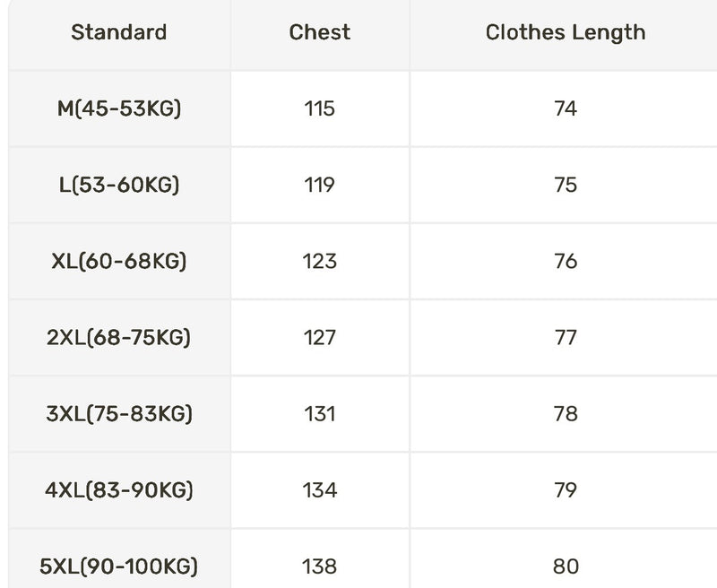Select the M(45-53KG) size row label

119,108
